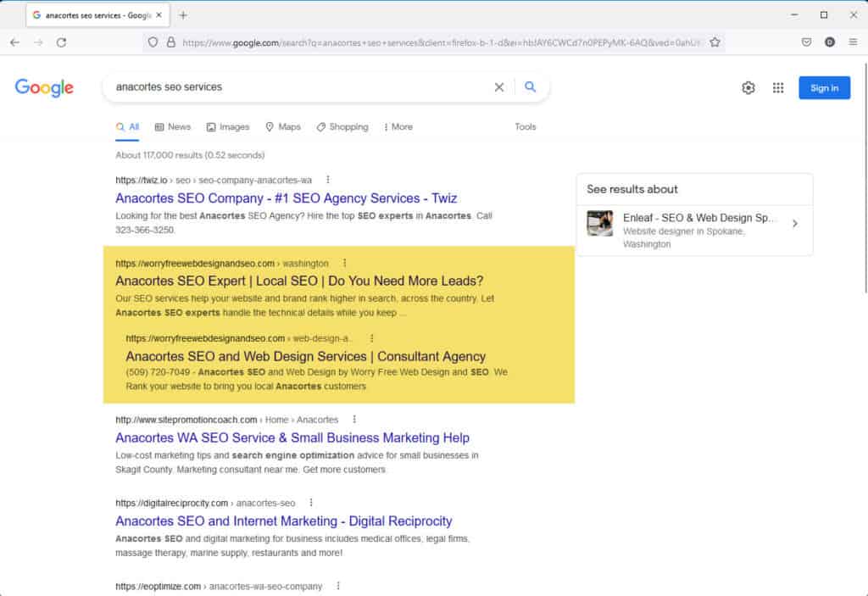Close the anacortes seo services tab
Screen dimensions: 868x596
pos(159,15)
